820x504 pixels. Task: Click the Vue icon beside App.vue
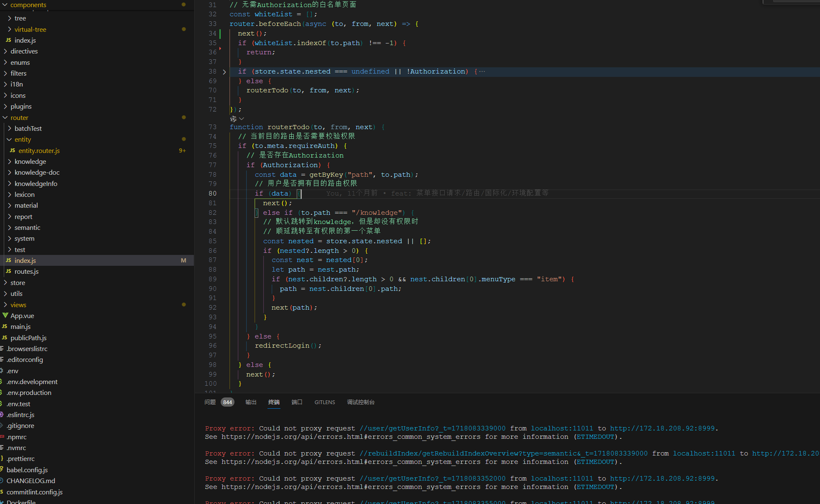(x=5, y=316)
